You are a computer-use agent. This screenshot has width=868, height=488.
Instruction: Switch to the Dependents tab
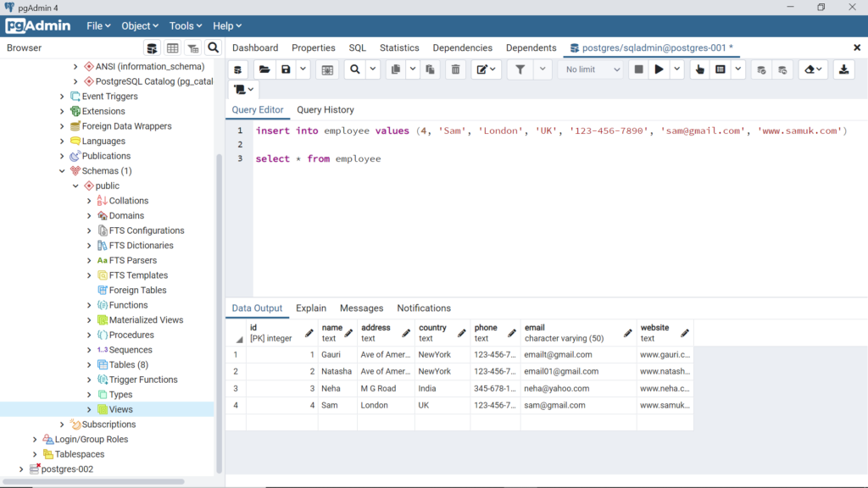pos(531,48)
